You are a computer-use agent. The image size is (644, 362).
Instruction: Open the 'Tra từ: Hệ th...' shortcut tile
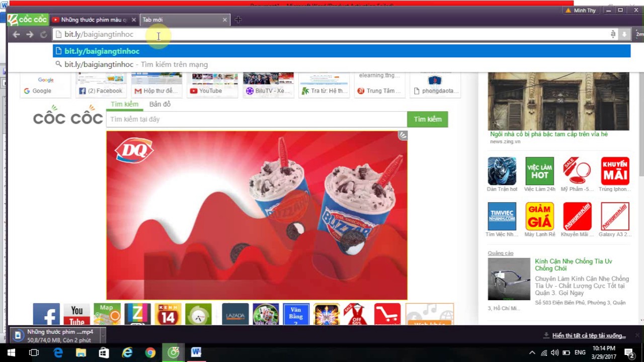click(x=324, y=85)
